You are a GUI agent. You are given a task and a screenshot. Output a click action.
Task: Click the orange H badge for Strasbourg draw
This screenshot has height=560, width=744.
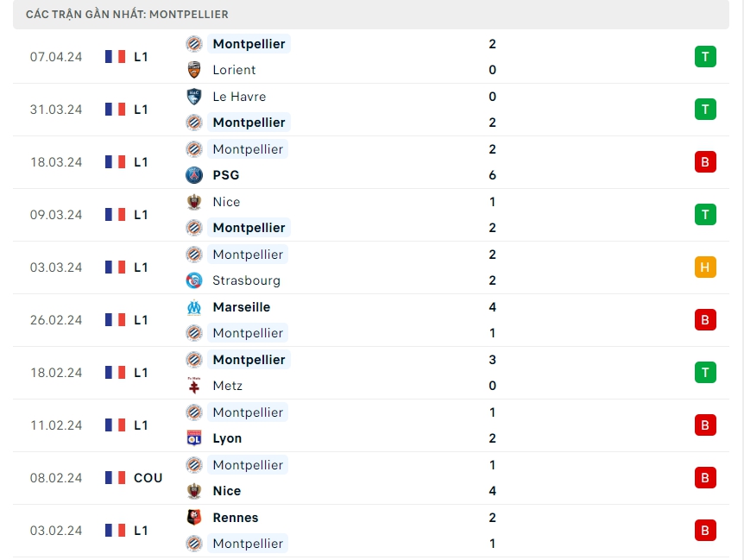coord(705,267)
